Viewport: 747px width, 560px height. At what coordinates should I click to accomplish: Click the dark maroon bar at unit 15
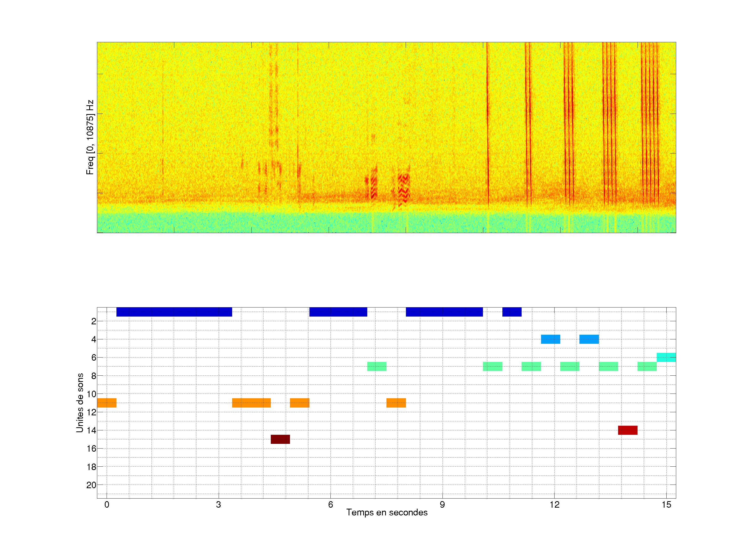coord(280,439)
